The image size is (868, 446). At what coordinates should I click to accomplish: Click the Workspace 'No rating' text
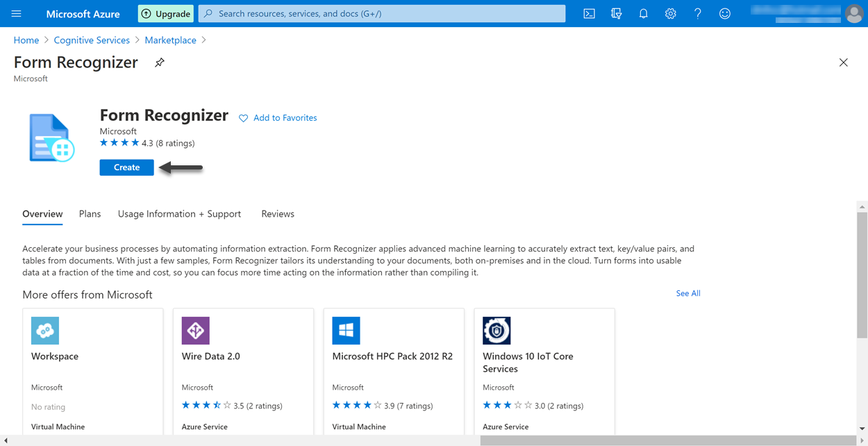click(x=48, y=407)
